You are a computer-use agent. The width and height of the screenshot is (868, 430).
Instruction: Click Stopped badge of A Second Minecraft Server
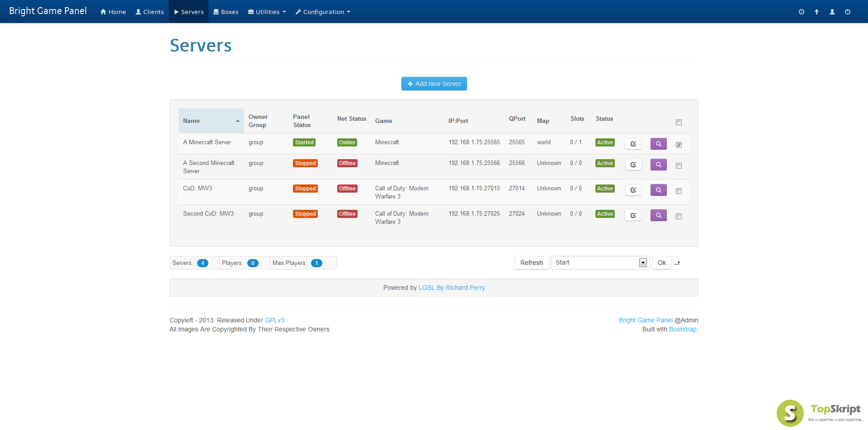(305, 163)
